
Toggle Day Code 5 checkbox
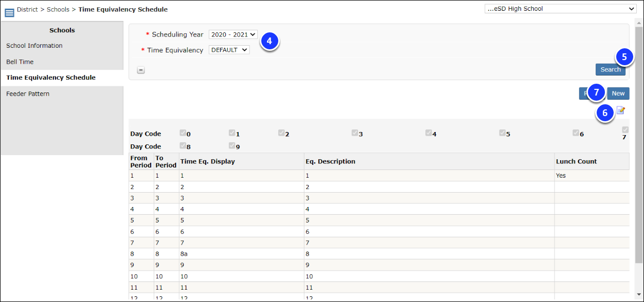503,133
